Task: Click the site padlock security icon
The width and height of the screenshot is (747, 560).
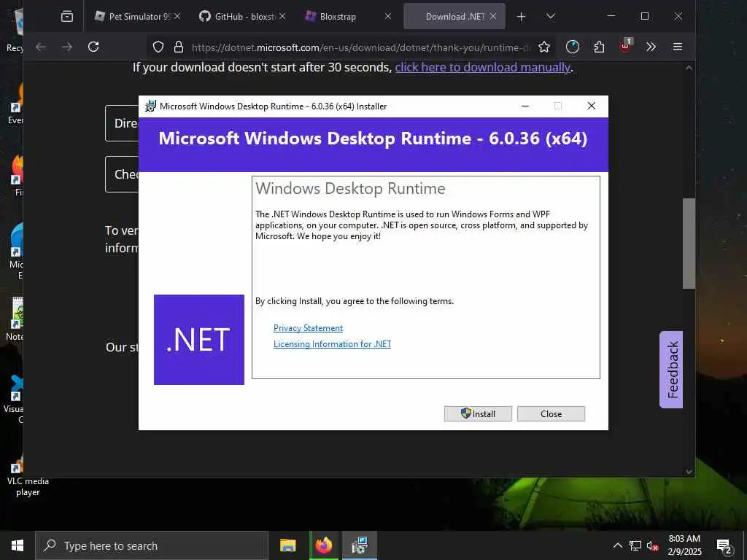Action: click(179, 47)
